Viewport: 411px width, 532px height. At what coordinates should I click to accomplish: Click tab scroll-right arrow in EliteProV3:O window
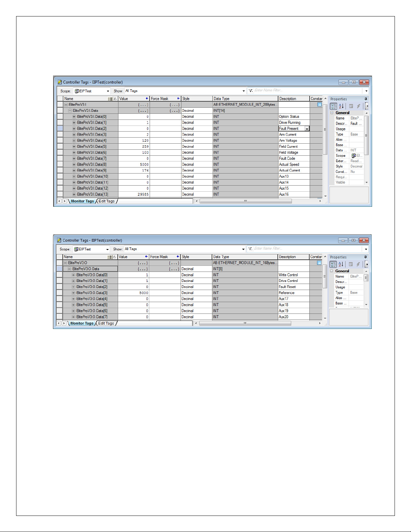click(64, 323)
